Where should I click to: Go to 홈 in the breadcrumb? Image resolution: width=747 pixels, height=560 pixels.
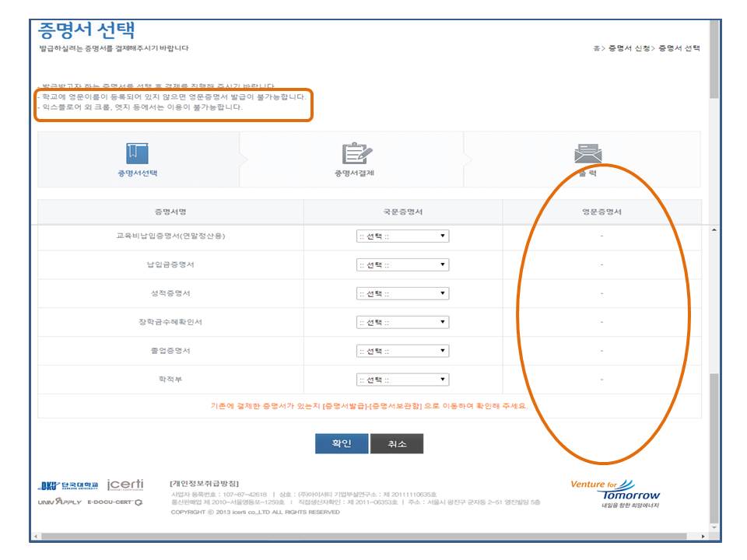pos(596,48)
